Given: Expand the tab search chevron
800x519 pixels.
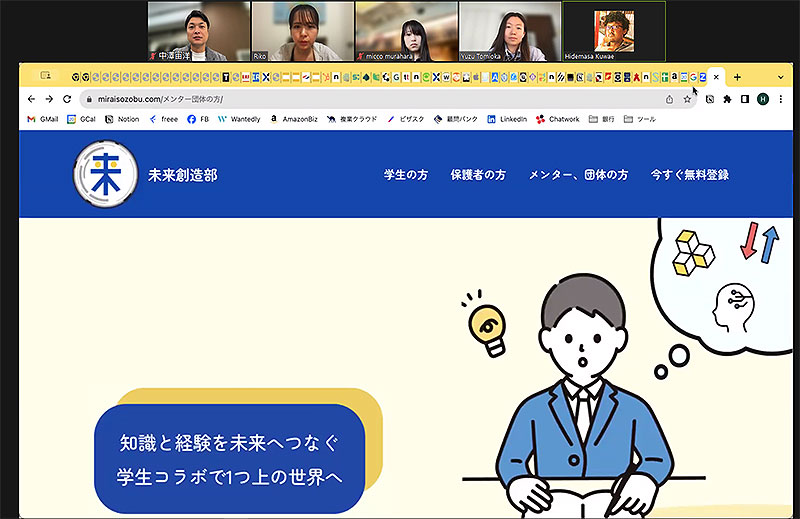Looking at the screenshot, I should click(780, 78).
